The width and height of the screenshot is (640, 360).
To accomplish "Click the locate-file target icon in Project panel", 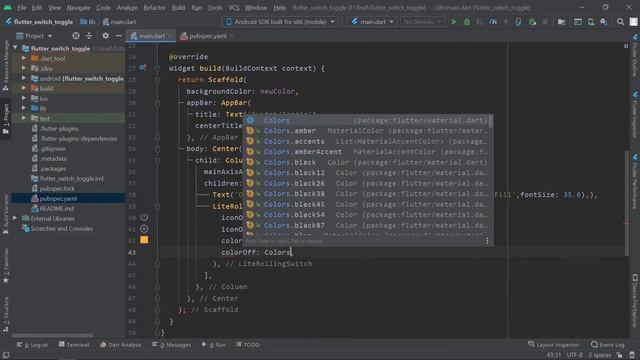I will click(x=76, y=36).
